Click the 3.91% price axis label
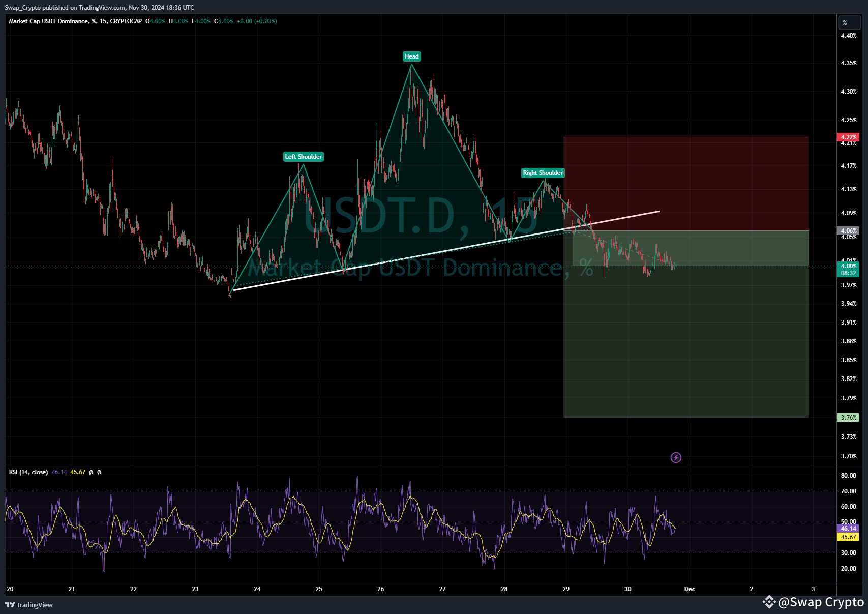This screenshot has height=614, width=868. tap(849, 323)
